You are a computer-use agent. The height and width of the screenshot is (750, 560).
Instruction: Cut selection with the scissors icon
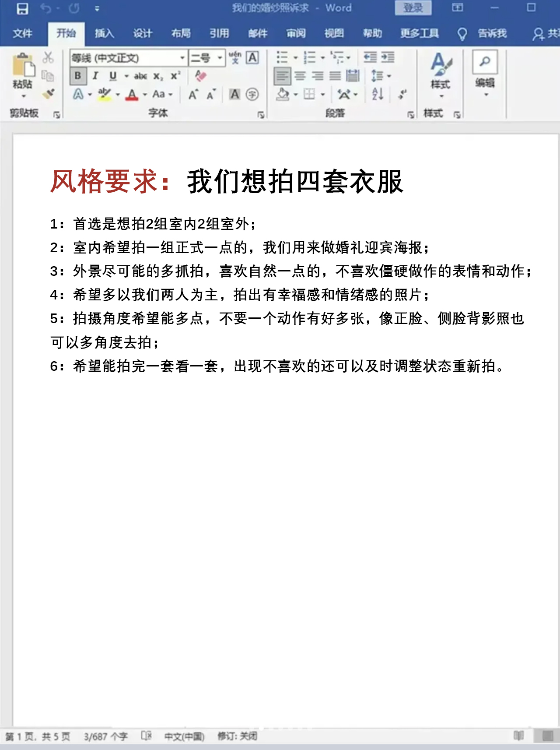point(48,57)
